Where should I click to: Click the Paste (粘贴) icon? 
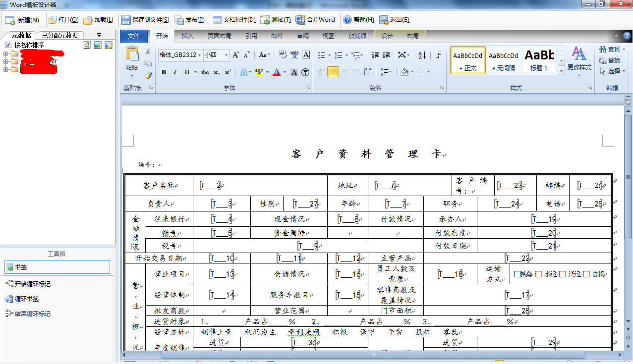[x=132, y=53]
